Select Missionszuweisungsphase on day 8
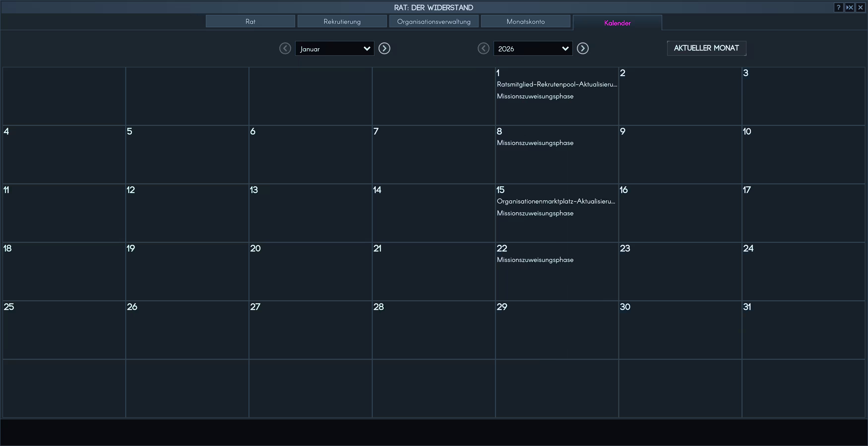 coord(535,143)
